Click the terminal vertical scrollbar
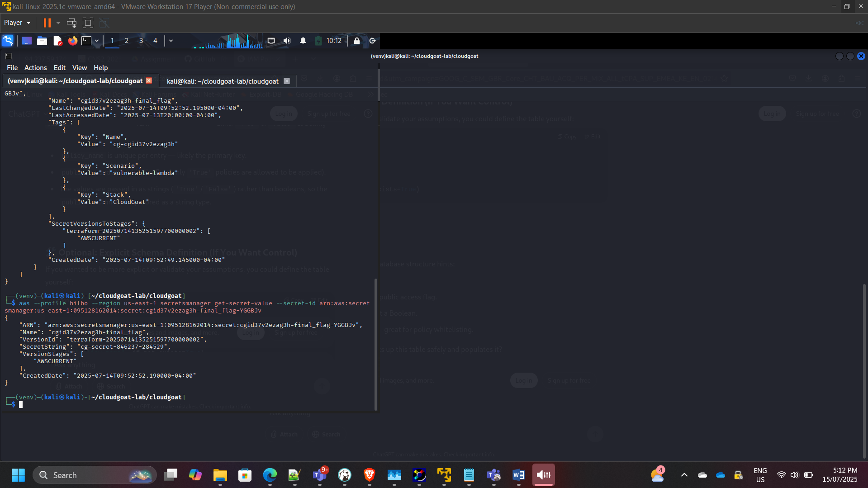This screenshot has height=488, width=868. 376,344
